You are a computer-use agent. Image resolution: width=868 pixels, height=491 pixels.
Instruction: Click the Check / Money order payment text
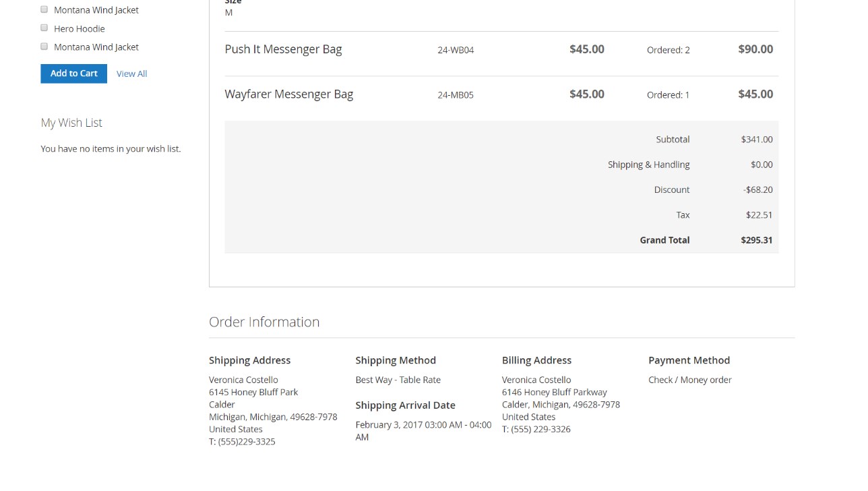tap(689, 380)
